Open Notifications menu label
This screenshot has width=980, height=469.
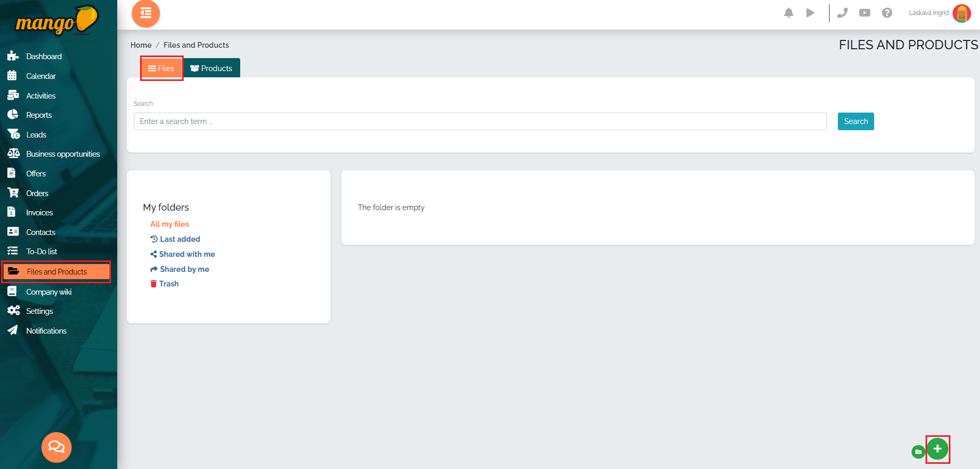[46, 330]
